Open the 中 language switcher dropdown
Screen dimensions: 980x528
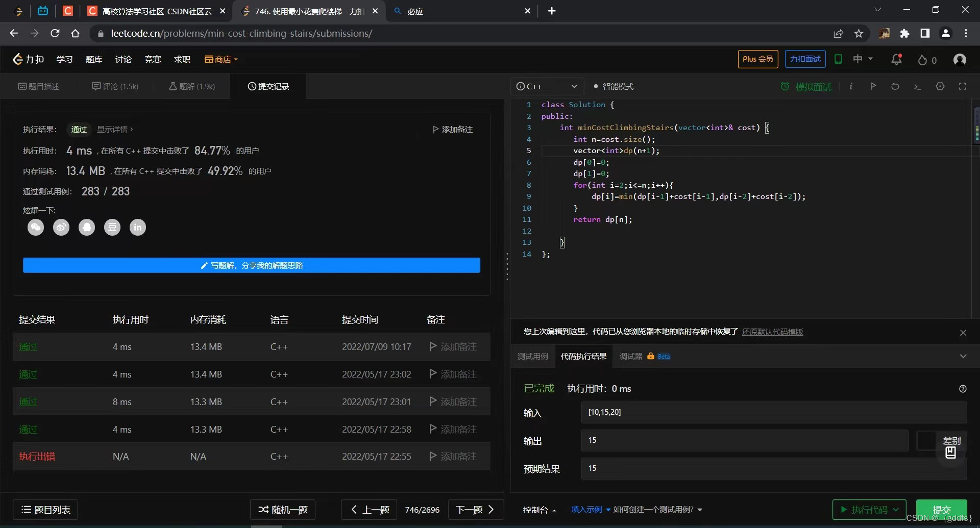(863, 59)
